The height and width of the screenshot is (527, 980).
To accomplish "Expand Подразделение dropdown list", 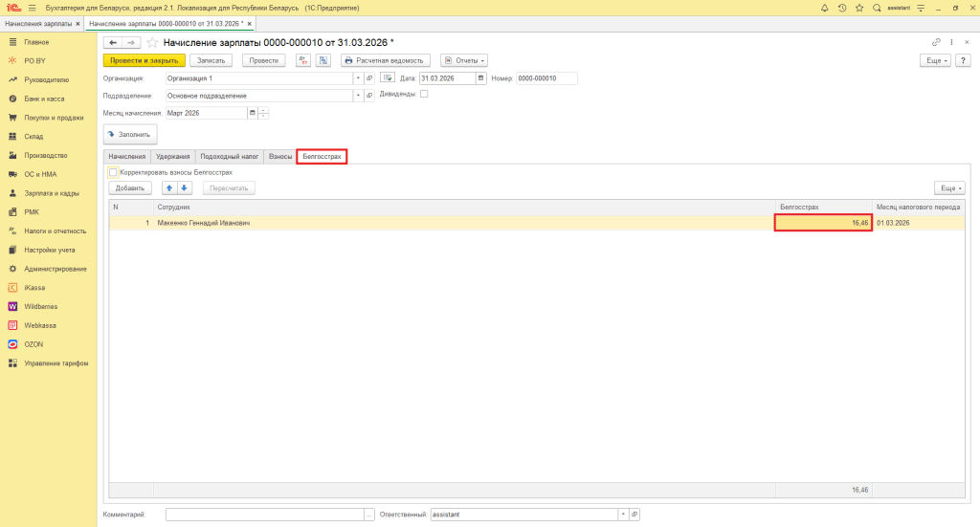I will [x=358, y=96].
